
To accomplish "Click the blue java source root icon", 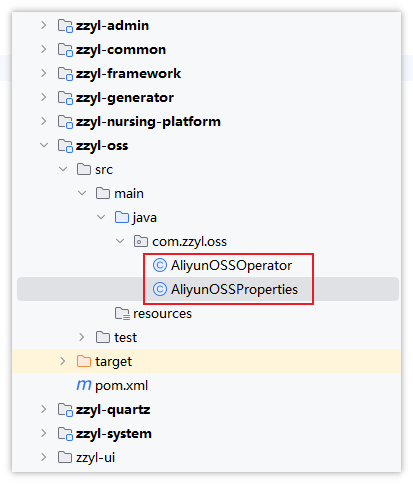I will 122,217.
